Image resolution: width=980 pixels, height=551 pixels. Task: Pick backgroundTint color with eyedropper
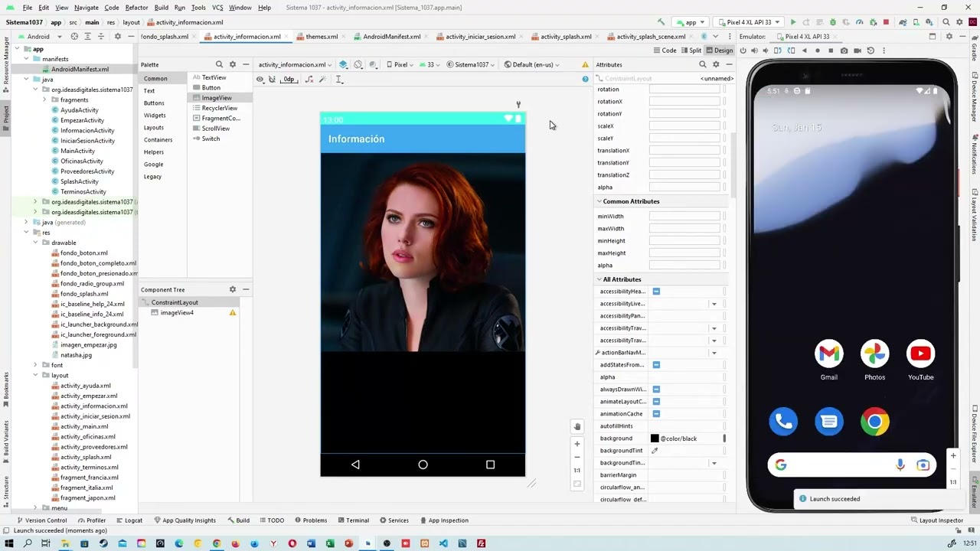tap(655, 451)
